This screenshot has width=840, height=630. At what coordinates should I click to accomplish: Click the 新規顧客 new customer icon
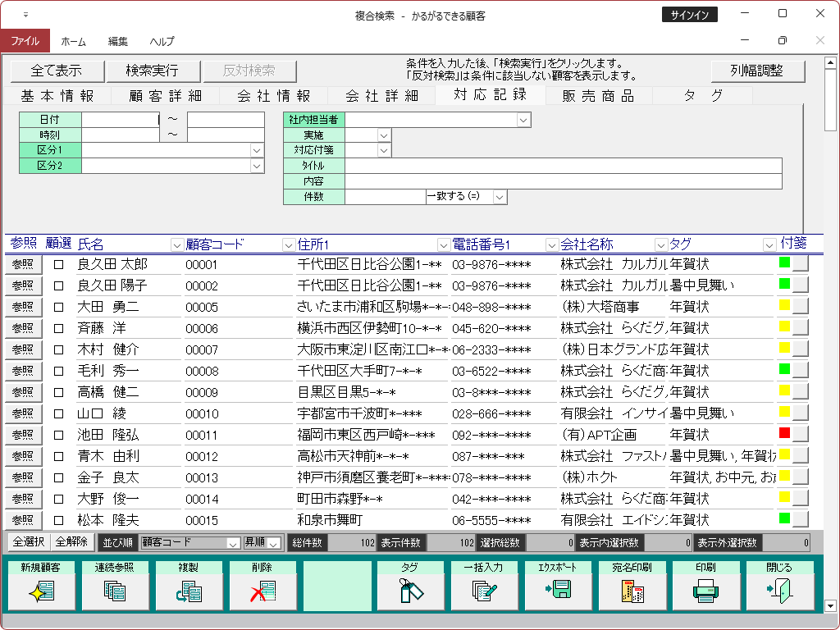pyautogui.click(x=41, y=589)
